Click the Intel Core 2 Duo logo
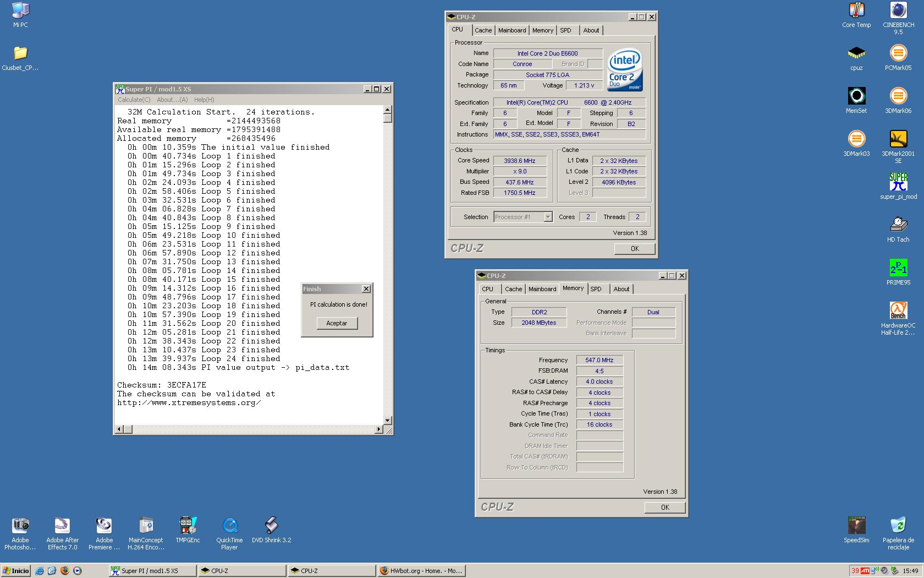924x578 pixels. tap(625, 70)
